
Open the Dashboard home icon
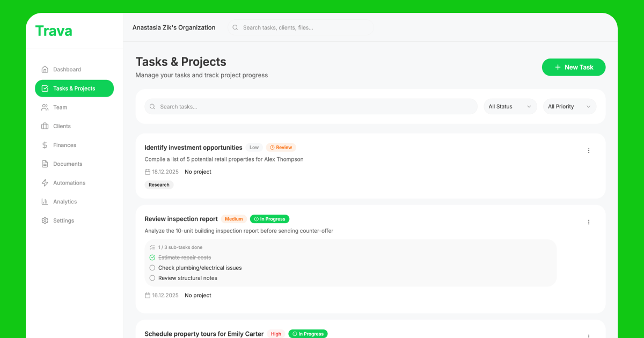point(45,69)
